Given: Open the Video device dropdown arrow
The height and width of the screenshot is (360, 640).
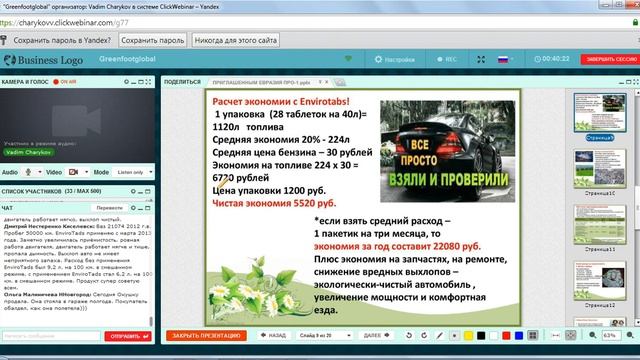Looking at the screenshot, I should pos(87,172).
